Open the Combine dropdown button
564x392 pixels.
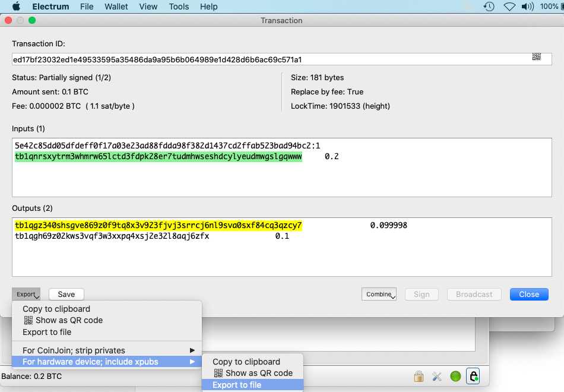point(379,294)
